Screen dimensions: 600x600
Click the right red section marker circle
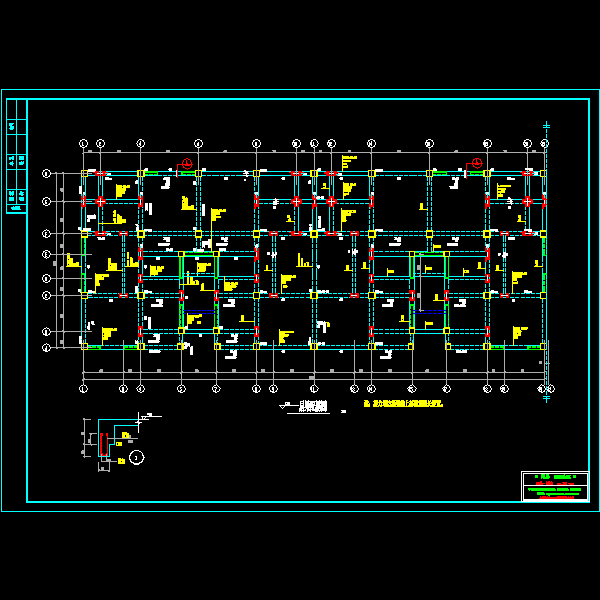pyautogui.click(x=477, y=162)
